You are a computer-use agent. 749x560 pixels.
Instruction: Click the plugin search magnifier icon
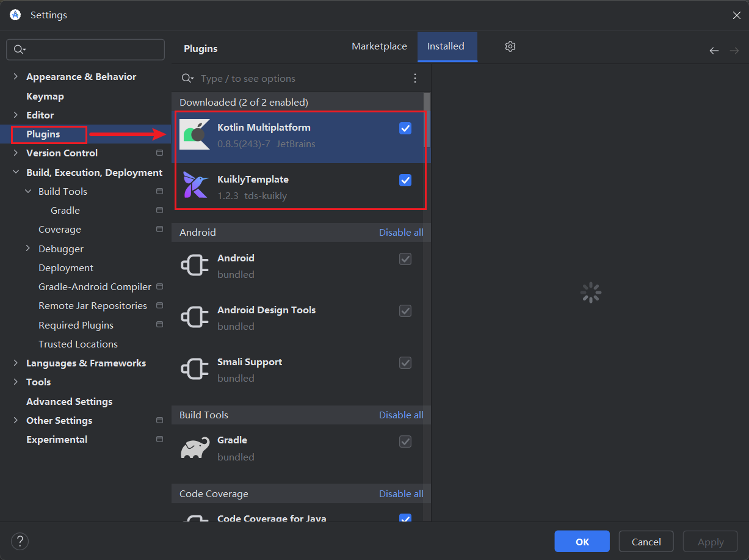coord(187,78)
